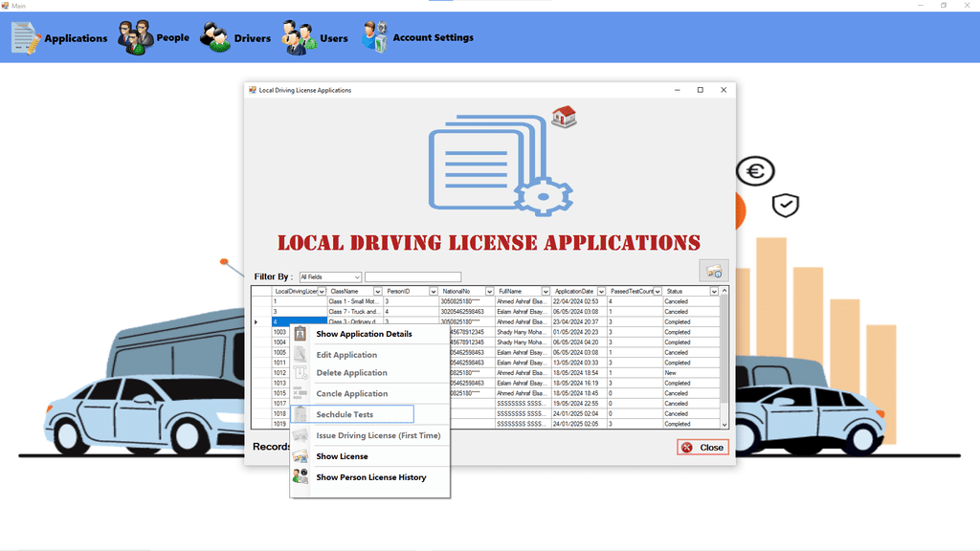Select Show Application Details menu entry
Image resolution: width=980 pixels, height=551 pixels.
tap(364, 334)
